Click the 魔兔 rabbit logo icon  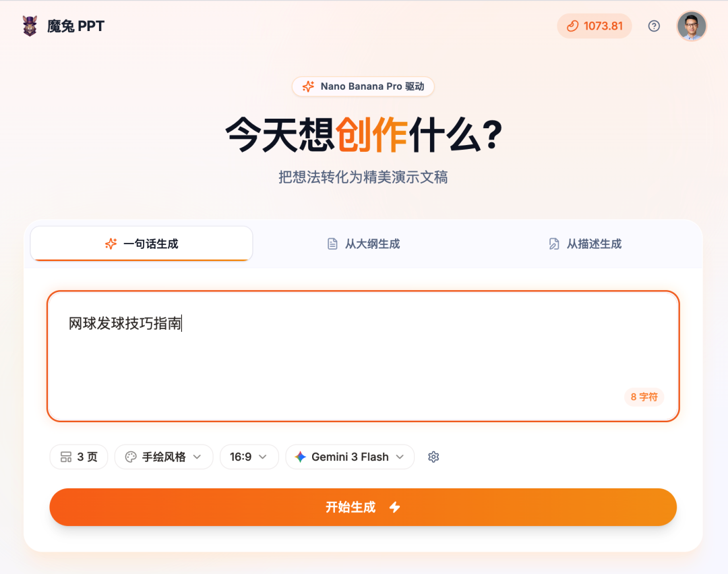pyautogui.click(x=30, y=26)
